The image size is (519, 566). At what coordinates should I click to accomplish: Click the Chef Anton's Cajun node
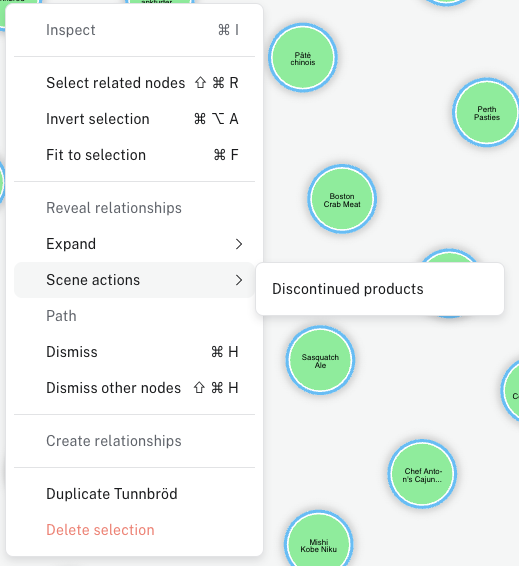[422, 474]
